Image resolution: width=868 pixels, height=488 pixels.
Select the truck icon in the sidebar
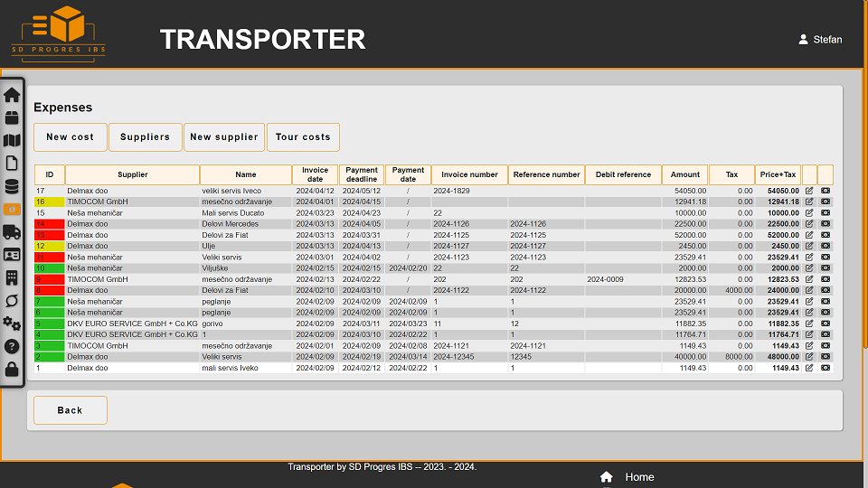tap(12, 232)
